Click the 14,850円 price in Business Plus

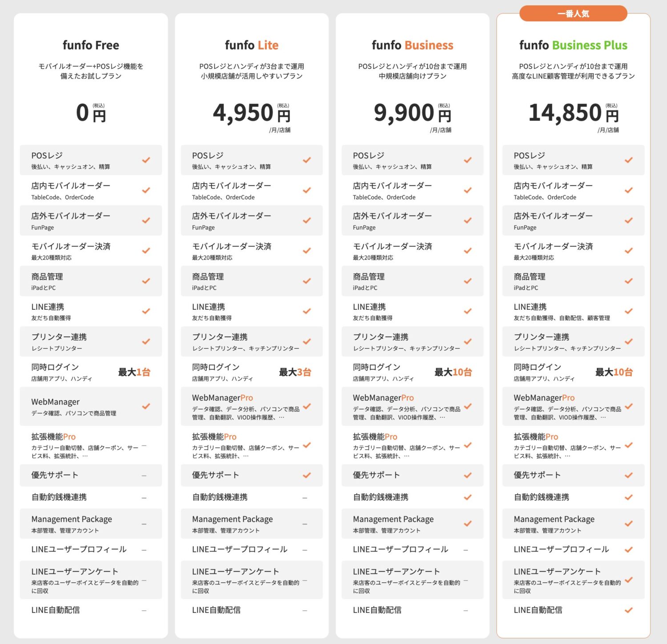573,113
